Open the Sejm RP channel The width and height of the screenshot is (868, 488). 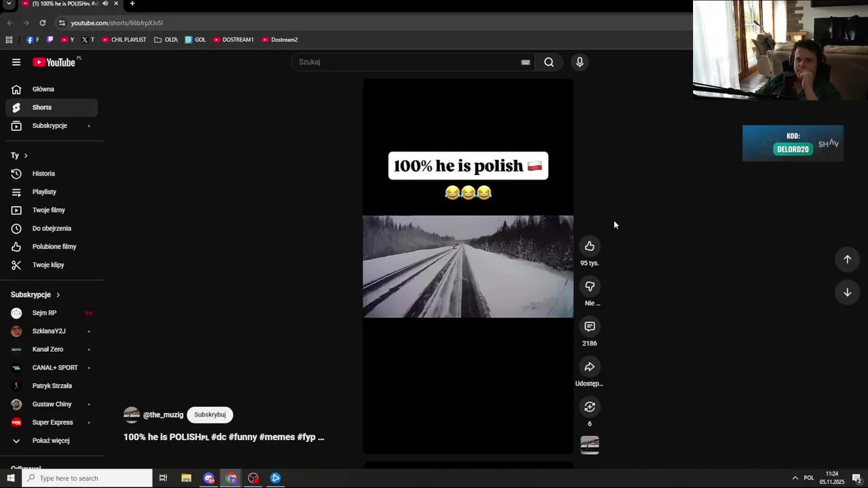[52, 313]
